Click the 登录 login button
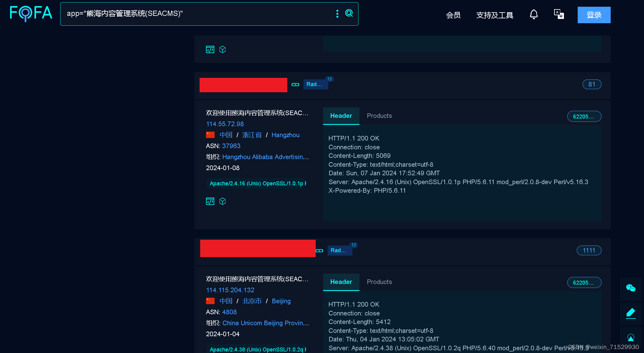Screen dimensions: 644x353 594,14
